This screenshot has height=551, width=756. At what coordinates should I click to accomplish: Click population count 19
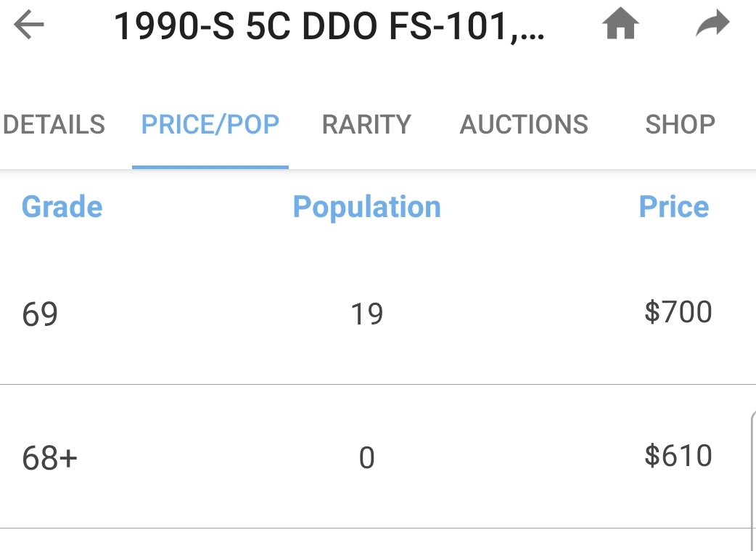(x=367, y=314)
